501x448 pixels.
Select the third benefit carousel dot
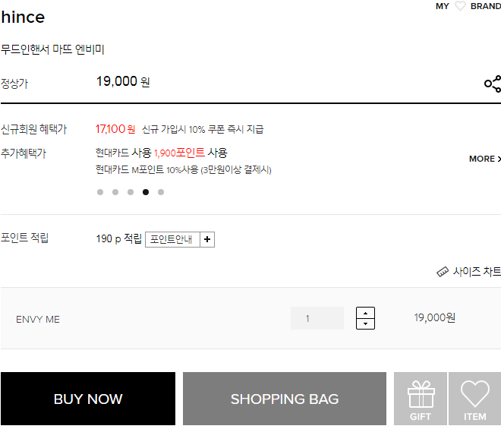point(131,192)
